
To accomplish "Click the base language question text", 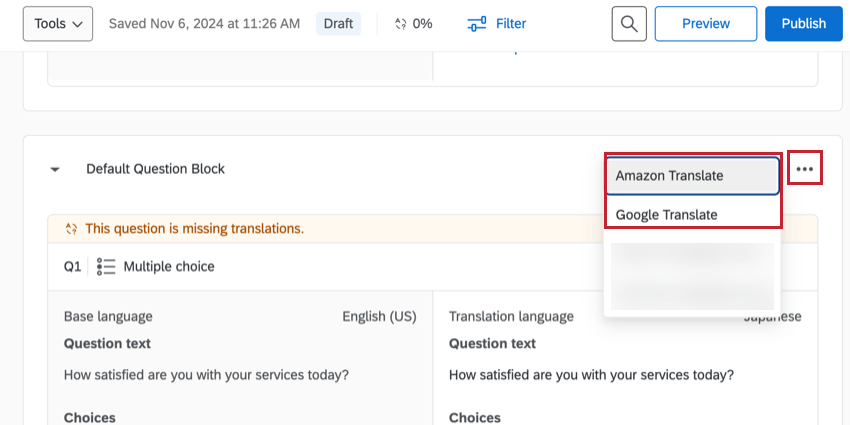I will coord(206,376).
